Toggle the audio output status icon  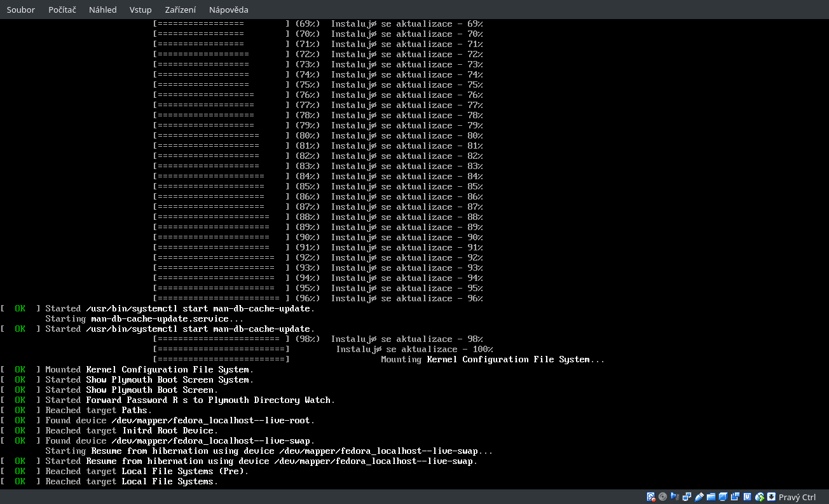point(675,496)
